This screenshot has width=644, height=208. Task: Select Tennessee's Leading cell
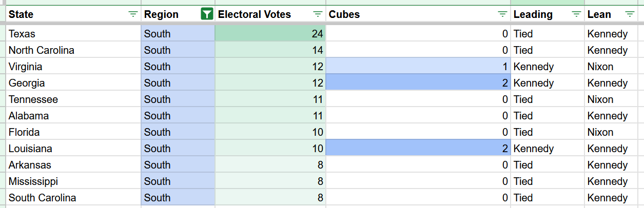point(547,99)
